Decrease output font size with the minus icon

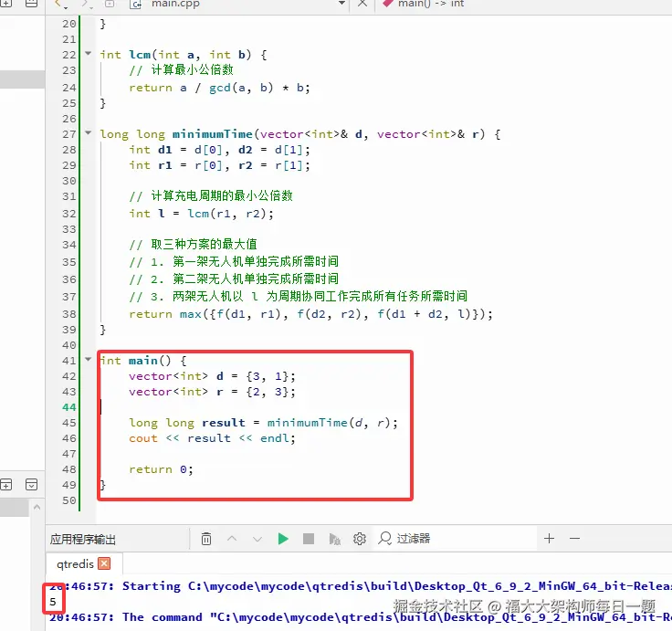574,539
